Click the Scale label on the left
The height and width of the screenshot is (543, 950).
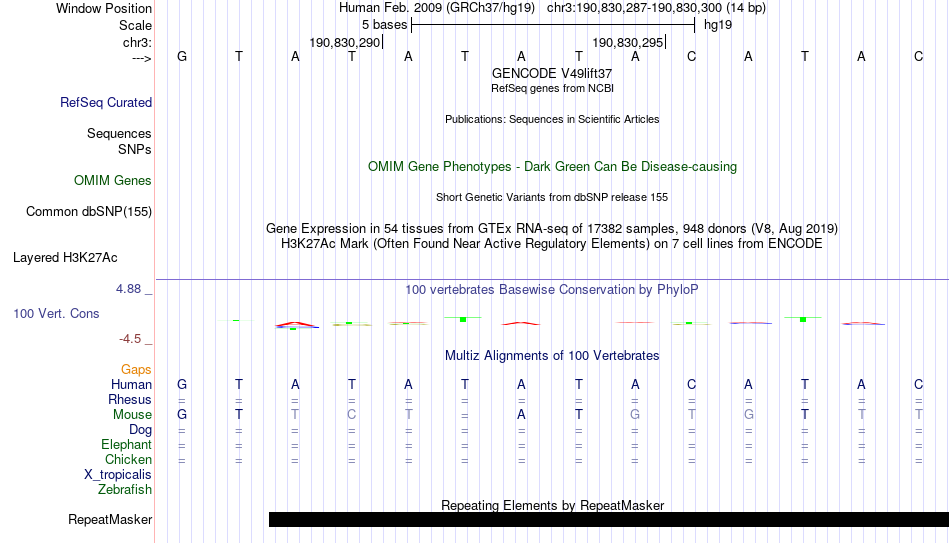point(135,25)
